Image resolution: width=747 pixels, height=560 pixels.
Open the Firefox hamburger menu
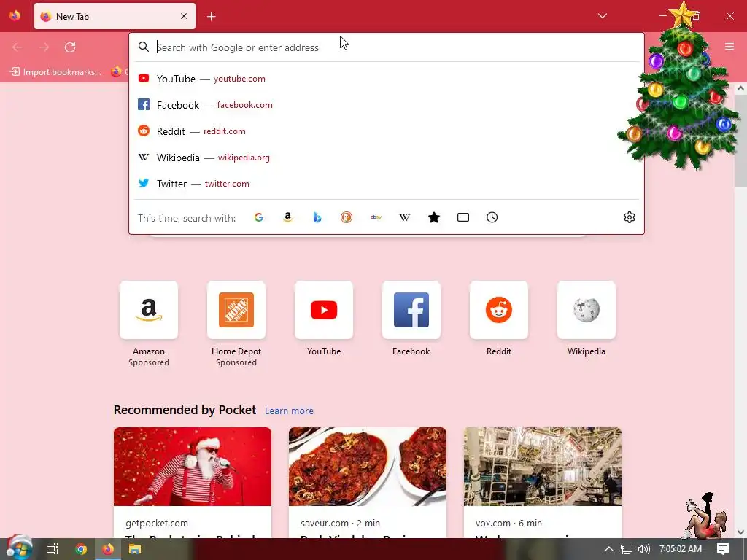point(729,47)
